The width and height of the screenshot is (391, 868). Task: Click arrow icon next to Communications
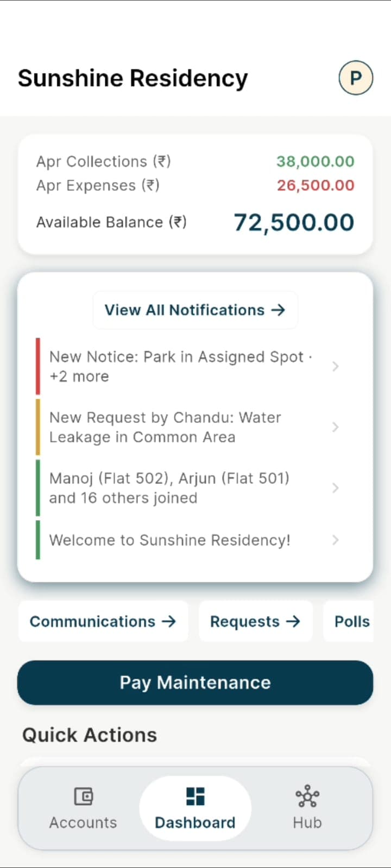click(169, 622)
